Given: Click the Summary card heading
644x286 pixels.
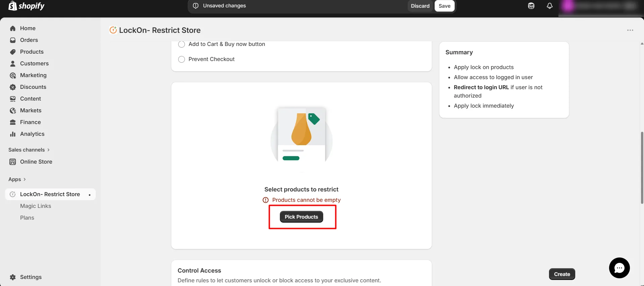Looking at the screenshot, I should [x=459, y=52].
